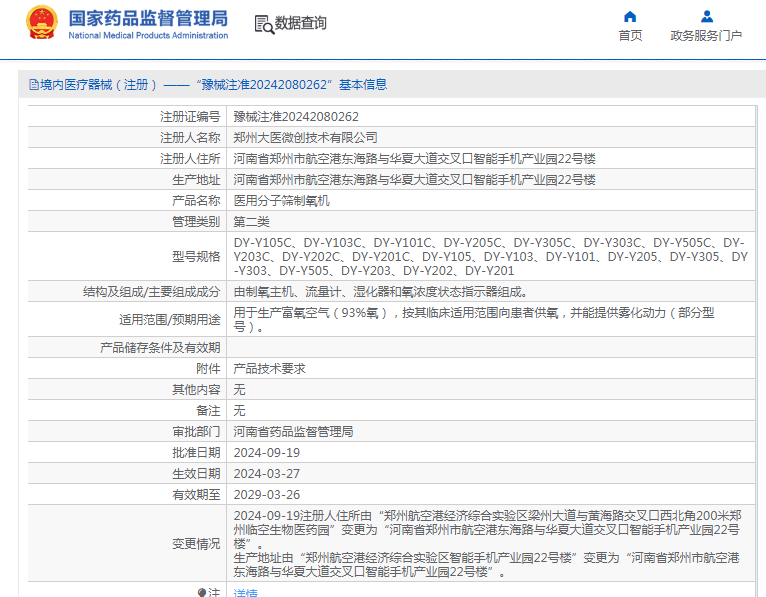The height and width of the screenshot is (597, 766).
Task: Select the 注册人住所 label
Action: pos(190,159)
